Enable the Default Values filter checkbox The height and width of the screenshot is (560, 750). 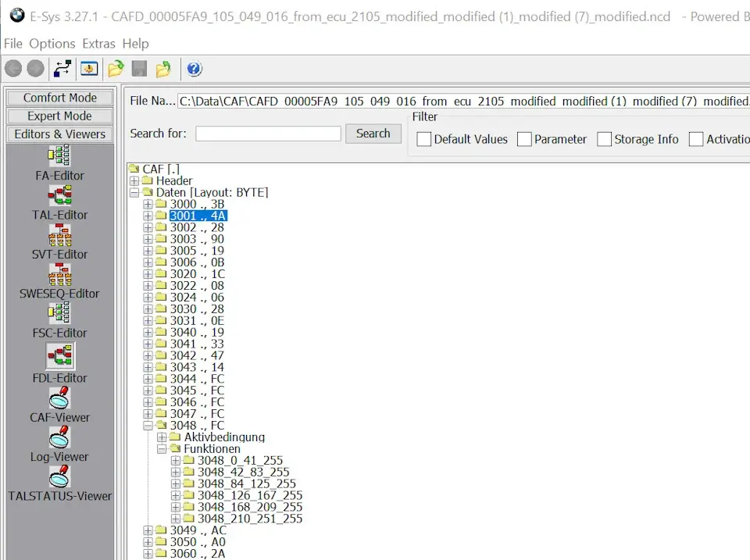(x=423, y=139)
